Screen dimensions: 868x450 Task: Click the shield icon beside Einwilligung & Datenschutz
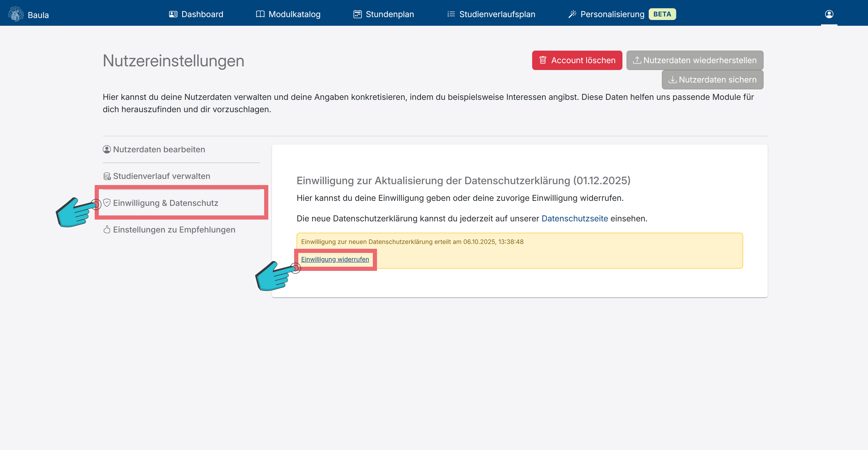(107, 203)
